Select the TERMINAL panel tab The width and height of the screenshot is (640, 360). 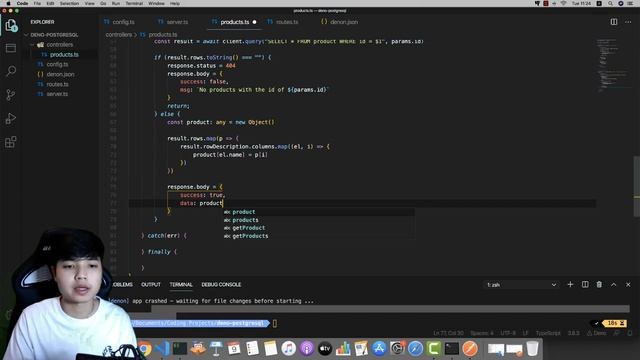coord(181,284)
